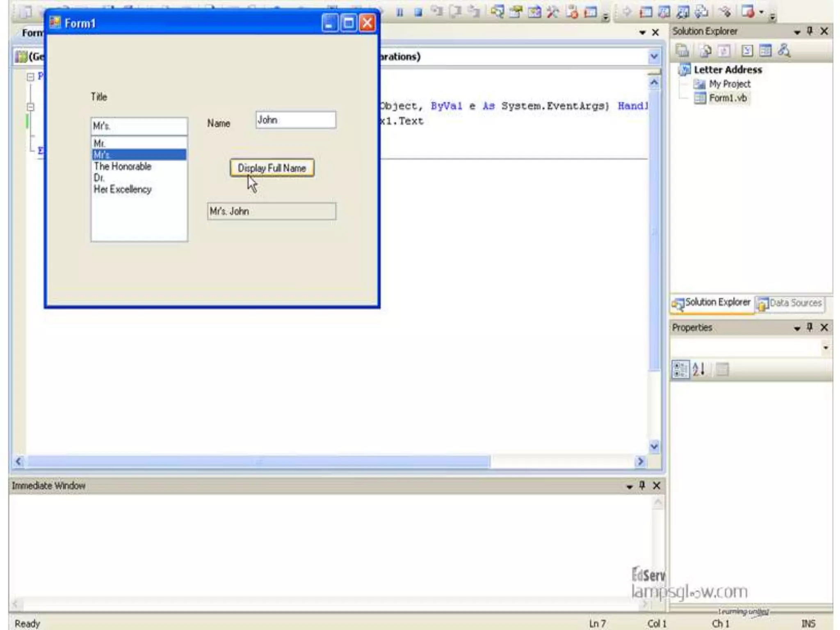Close the code editor document
The image size is (840, 630).
pyautogui.click(x=655, y=32)
